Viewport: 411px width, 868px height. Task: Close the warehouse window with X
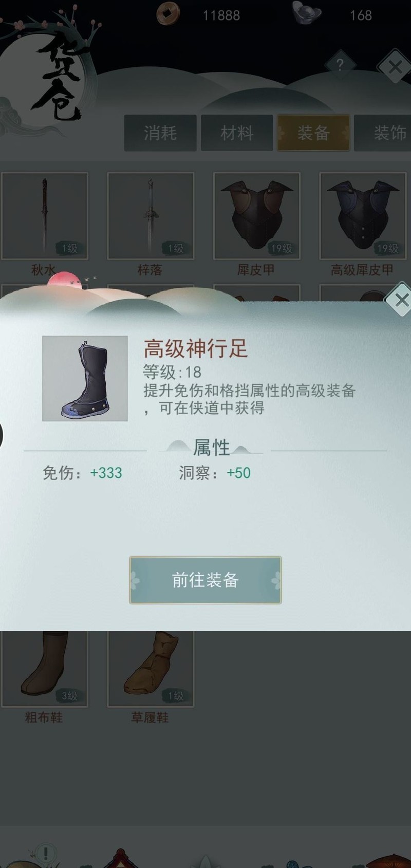(395, 66)
